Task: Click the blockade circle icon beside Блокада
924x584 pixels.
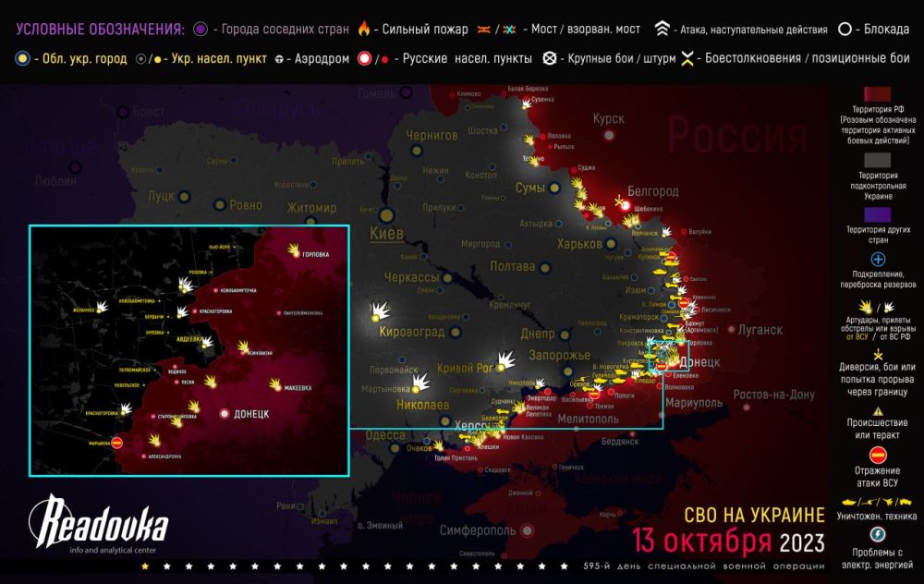Action: tap(845, 29)
